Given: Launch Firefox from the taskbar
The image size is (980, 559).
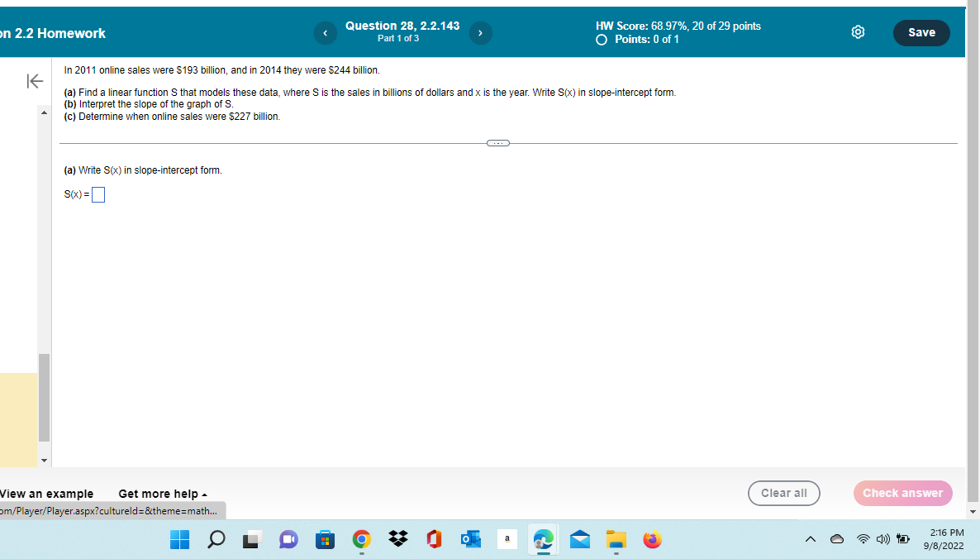Looking at the screenshot, I should pos(652,539).
